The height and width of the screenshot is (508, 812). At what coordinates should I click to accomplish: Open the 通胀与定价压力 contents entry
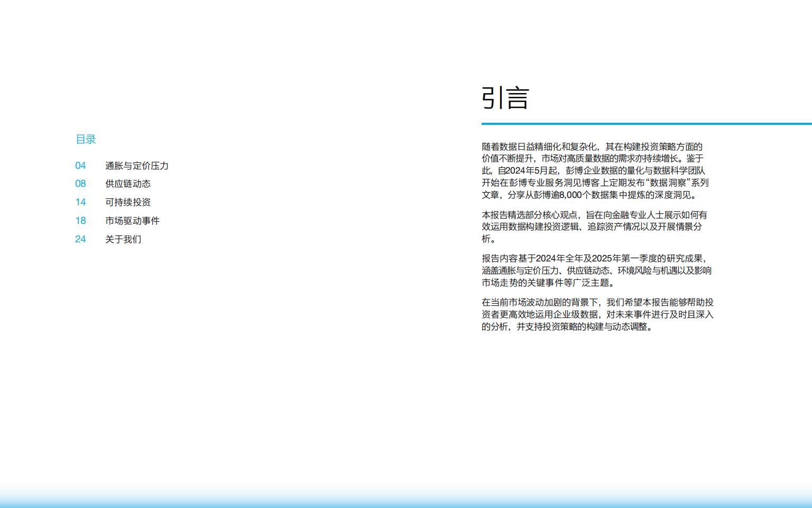pyautogui.click(x=137, y=166)
